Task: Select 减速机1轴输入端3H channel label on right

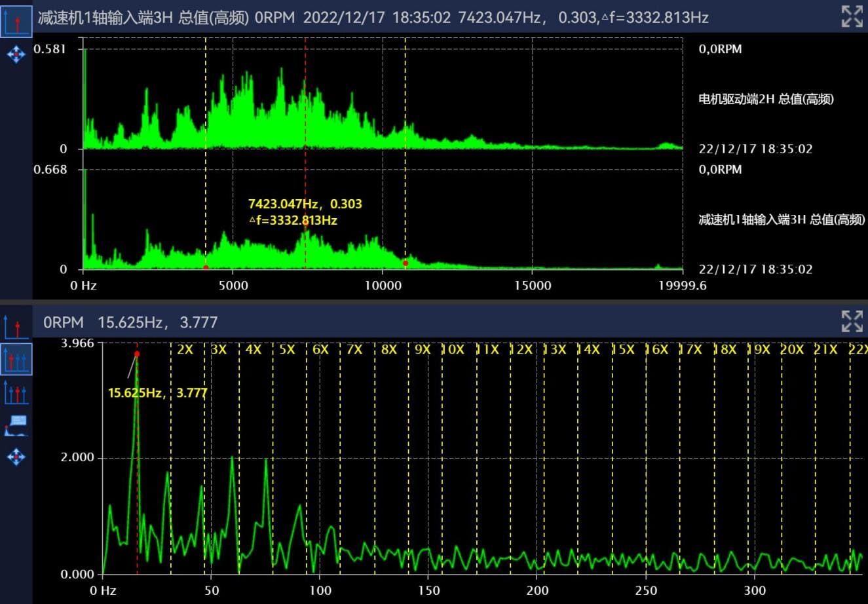Action: [781, 219]
